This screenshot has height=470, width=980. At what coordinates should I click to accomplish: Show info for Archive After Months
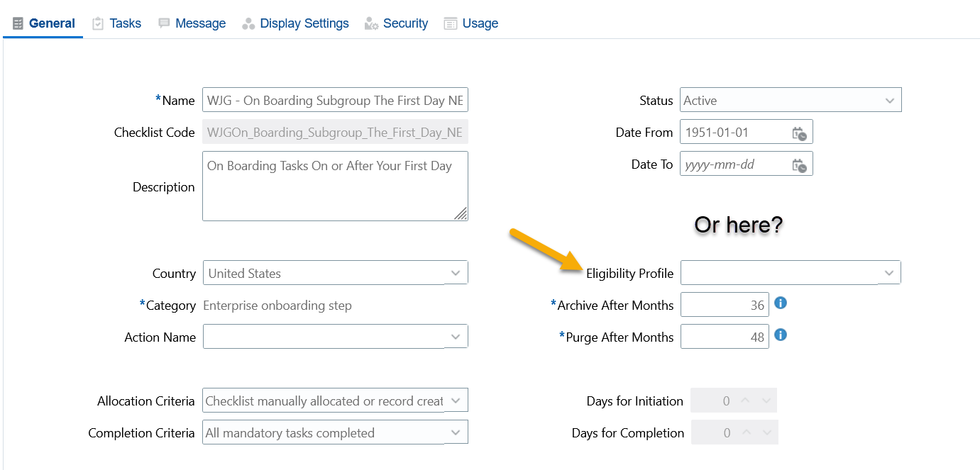pos(781,303)
